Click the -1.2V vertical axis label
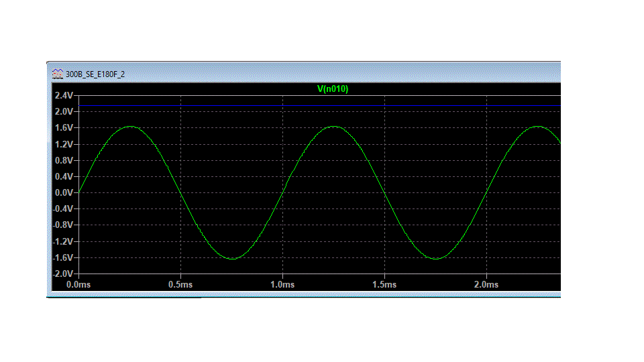644x362 pixels. click(63, 241)
